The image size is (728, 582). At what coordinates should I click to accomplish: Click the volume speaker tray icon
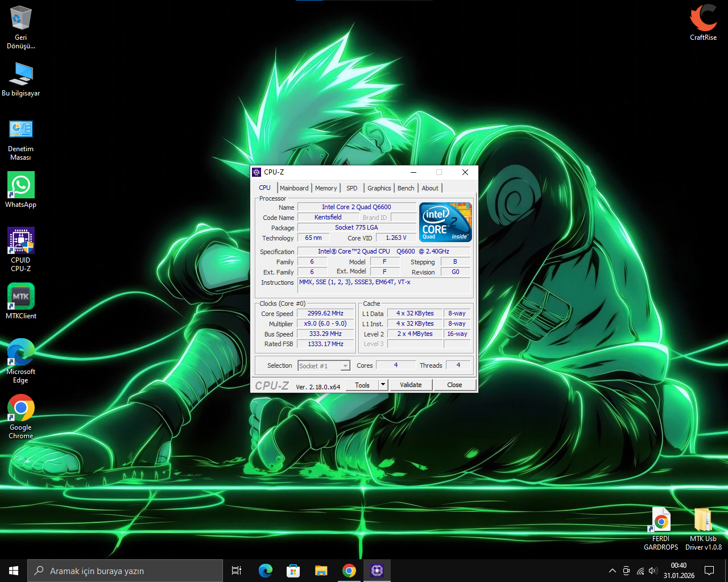653,571
